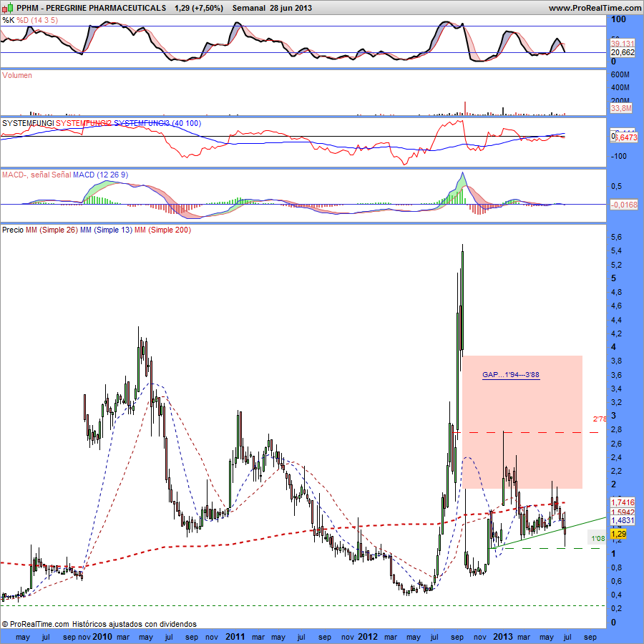Click the Precio panel label
Screen dimensions: 644x644
pyautogui.click(x=13, y=230)
